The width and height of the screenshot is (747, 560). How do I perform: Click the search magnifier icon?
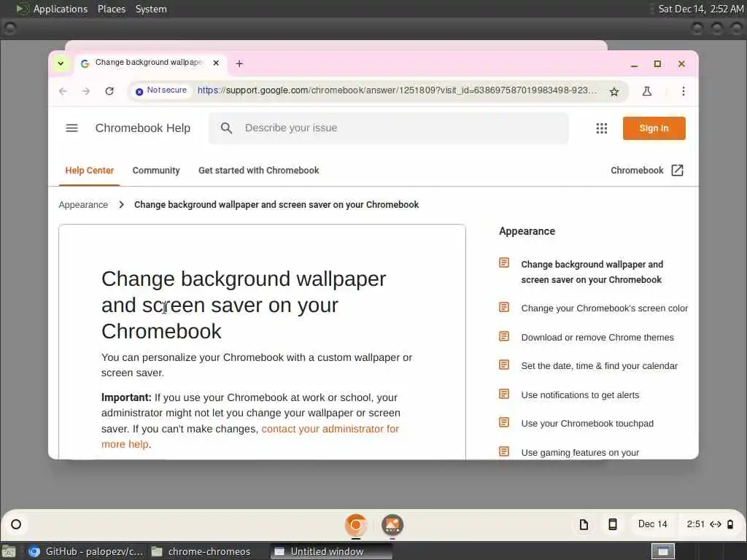pos(226,128)
